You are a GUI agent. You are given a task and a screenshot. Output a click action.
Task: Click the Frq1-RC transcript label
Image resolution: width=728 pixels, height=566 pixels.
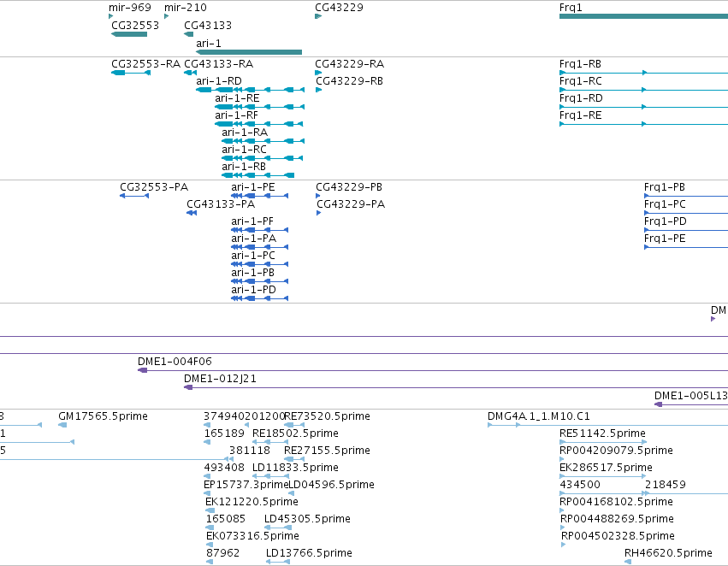[x=580, y=81]
